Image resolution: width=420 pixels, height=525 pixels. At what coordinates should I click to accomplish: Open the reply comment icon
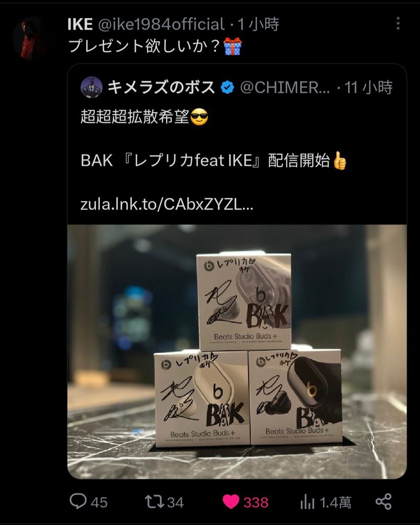pyautogui.click(x=78, y=501)
